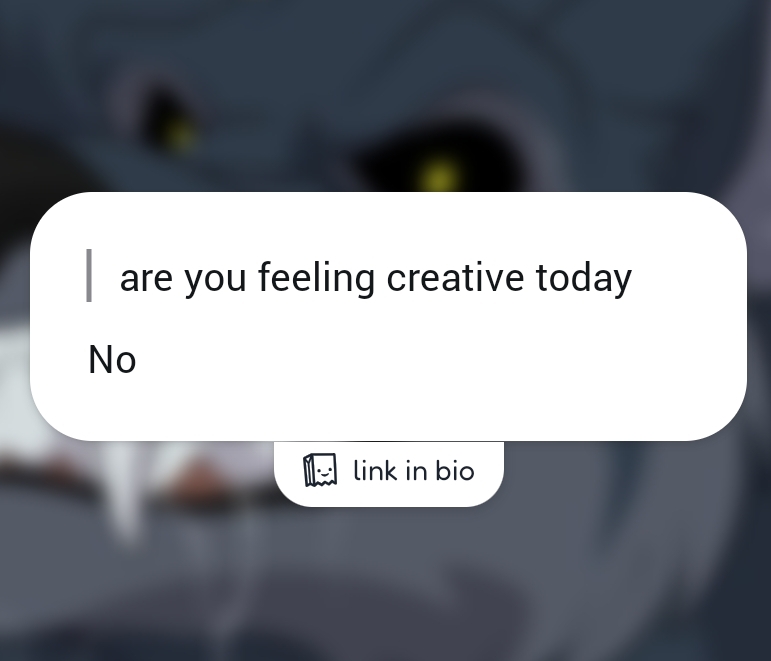Click the 'No' answer text
The image size is (771, 661).
[112, 360]
